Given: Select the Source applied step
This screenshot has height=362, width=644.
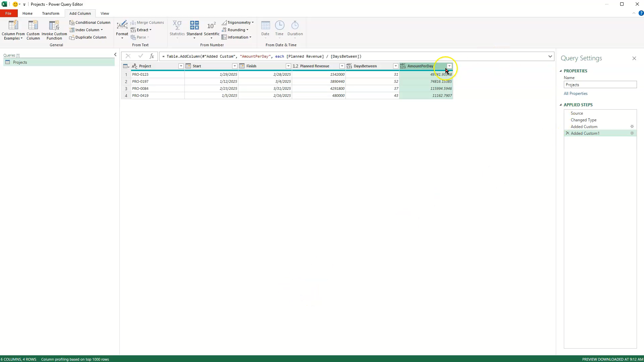Looking at the screenshot, I should [577, 113].
